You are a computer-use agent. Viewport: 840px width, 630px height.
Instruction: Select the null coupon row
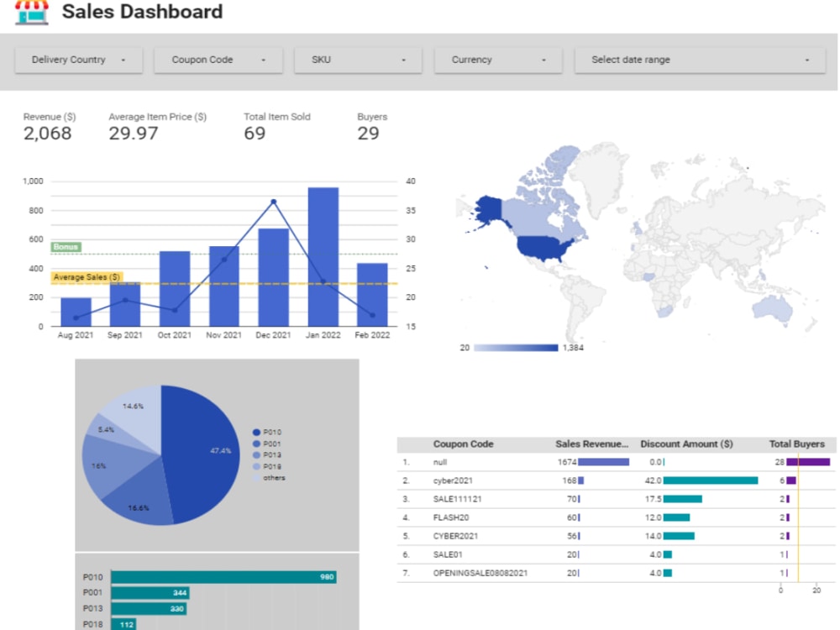[616, 462]
